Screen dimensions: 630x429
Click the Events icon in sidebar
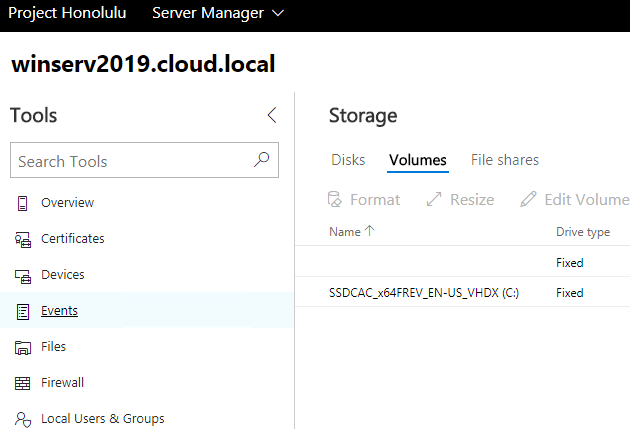coord(23,311)
